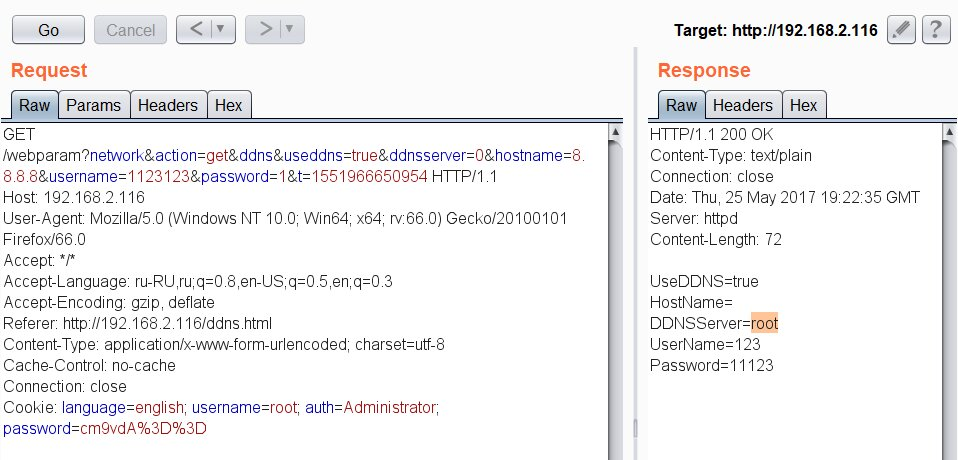This screenshot has width=958, height=460.
Task: Click the highlighted root text in response
Action: [x=764, y=323]
